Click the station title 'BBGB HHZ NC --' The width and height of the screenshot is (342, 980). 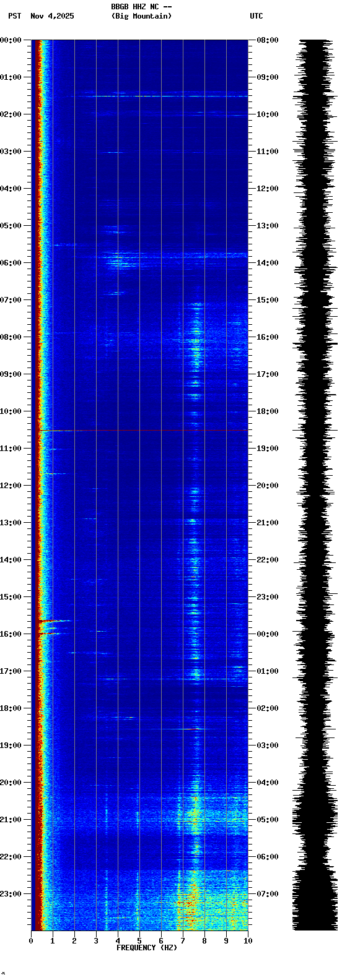tap(141, 7)
